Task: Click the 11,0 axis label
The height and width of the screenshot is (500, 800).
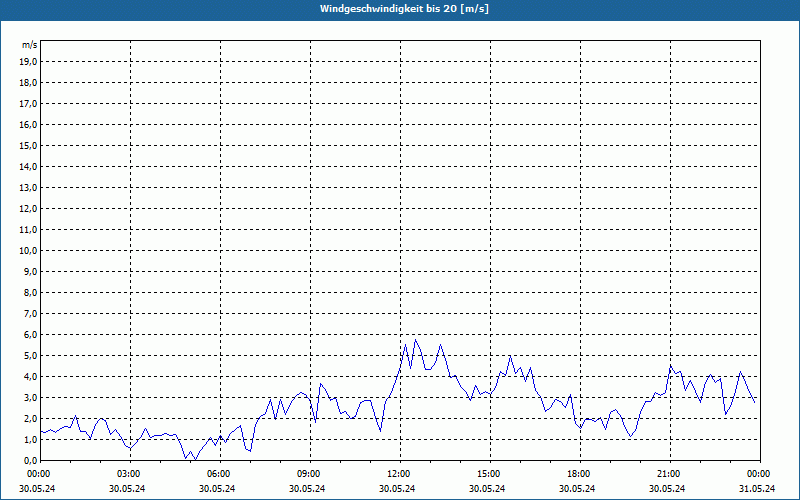Action: coord(28,230)
